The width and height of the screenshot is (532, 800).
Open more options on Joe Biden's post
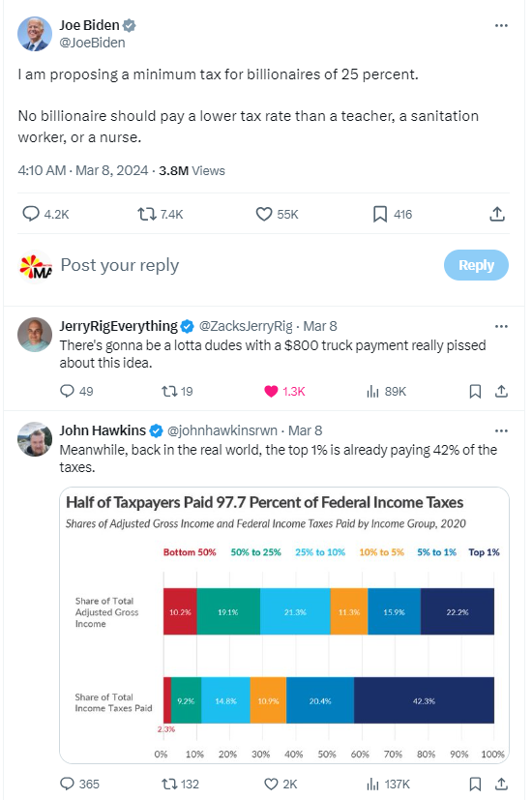[501, 25]
